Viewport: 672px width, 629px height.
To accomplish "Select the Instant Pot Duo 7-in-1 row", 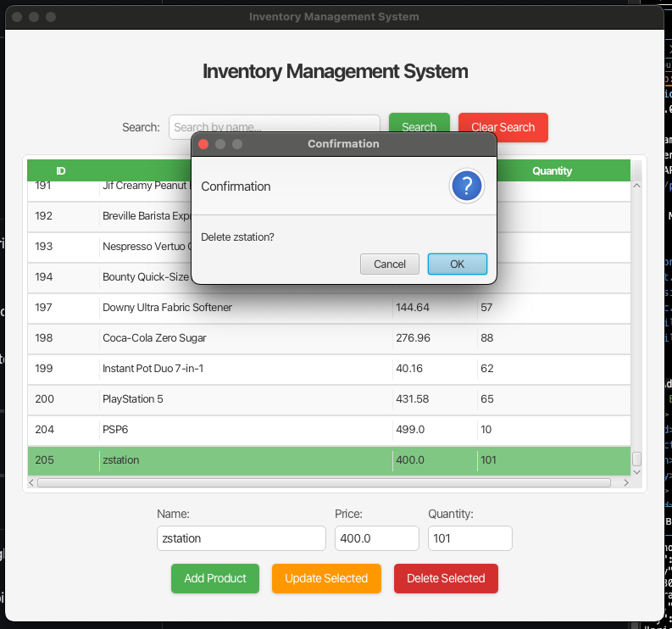I will point(329,368).
